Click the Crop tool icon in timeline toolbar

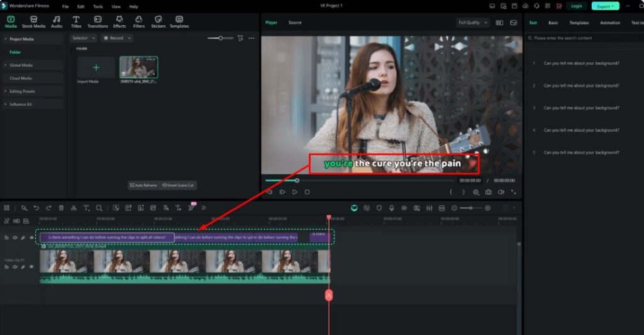pyautogui.click(x=99, y=208)
